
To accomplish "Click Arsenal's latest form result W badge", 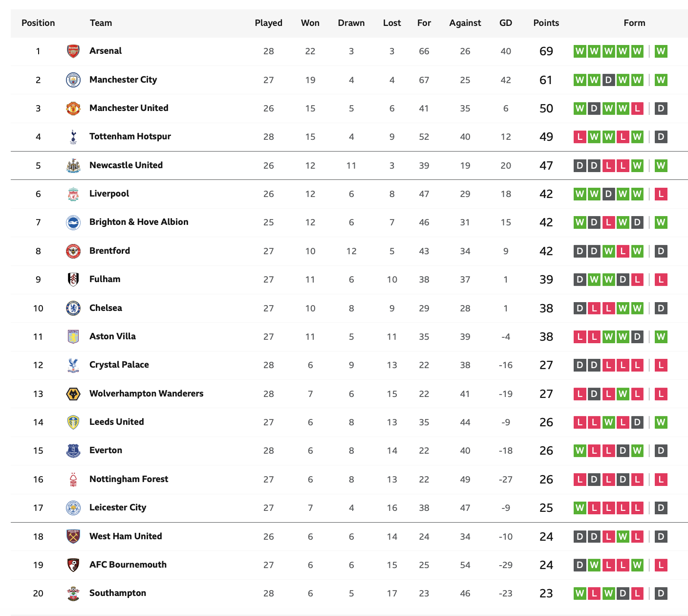I will click(661, 51).
